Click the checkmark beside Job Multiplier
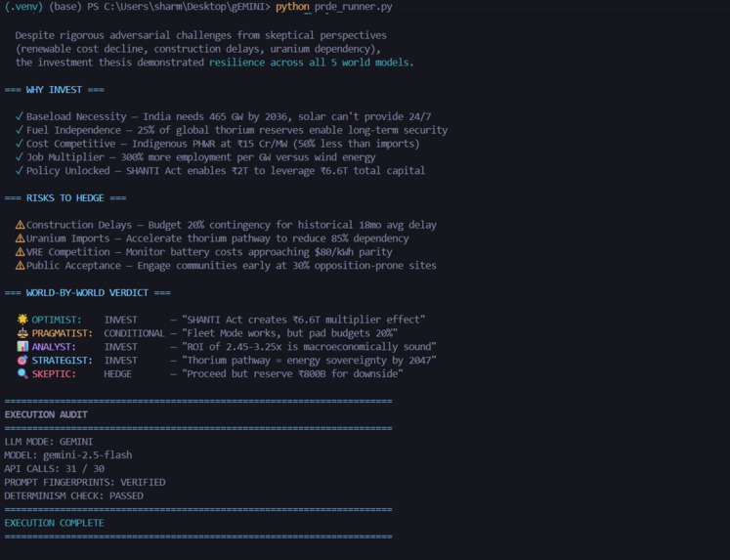Image resolution: width=730 pixels, height=560 pixels. [20, 157]
